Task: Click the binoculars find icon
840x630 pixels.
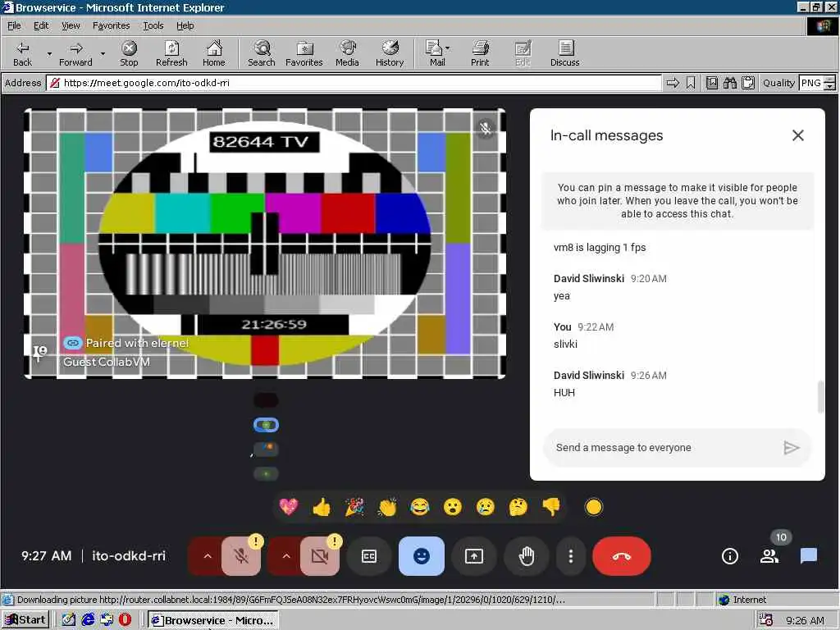Action: pyautogui.click(x=729, y=83)
